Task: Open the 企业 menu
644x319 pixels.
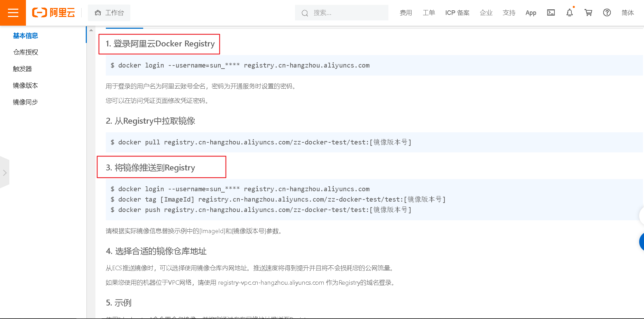Action: (x=486, y=13)
